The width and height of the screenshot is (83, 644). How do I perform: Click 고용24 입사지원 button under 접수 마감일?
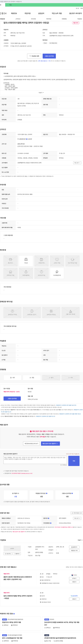(x=12, y=399)
